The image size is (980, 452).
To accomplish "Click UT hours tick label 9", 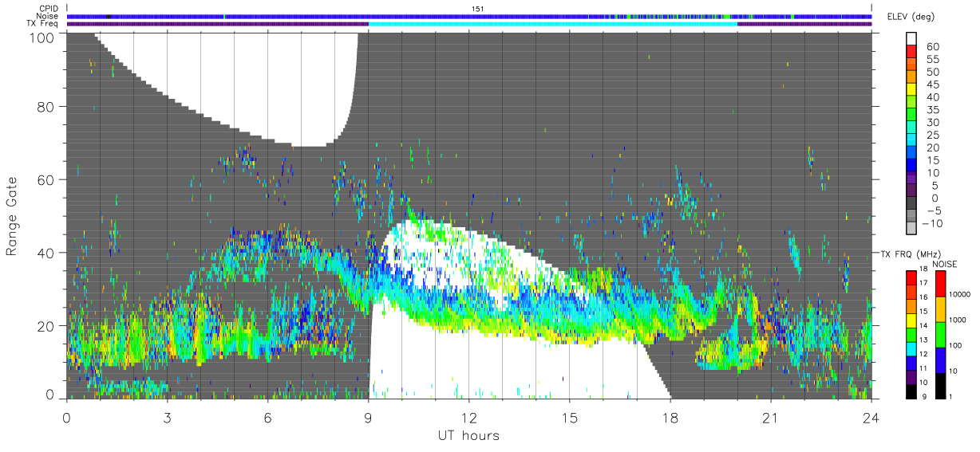I will point(368,418).
